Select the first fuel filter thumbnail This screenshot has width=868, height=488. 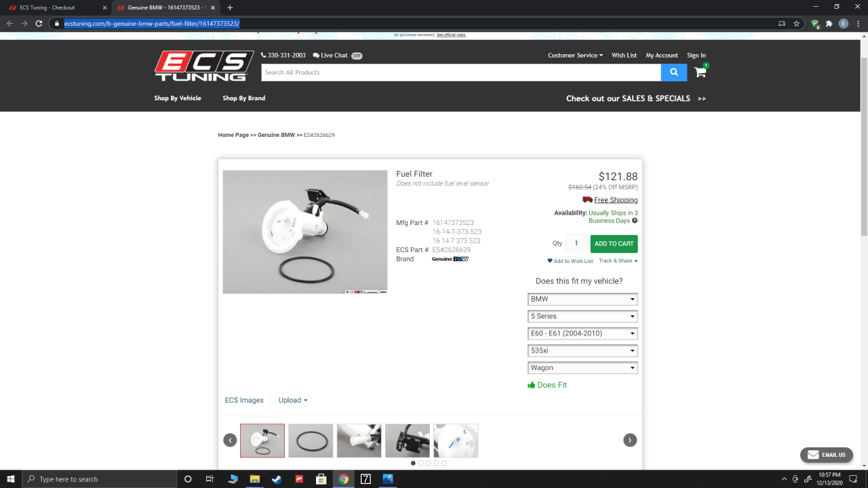click(262, 441)
